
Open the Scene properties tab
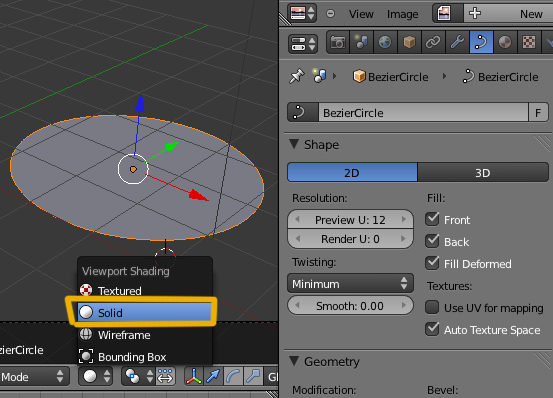coord(361,43)
